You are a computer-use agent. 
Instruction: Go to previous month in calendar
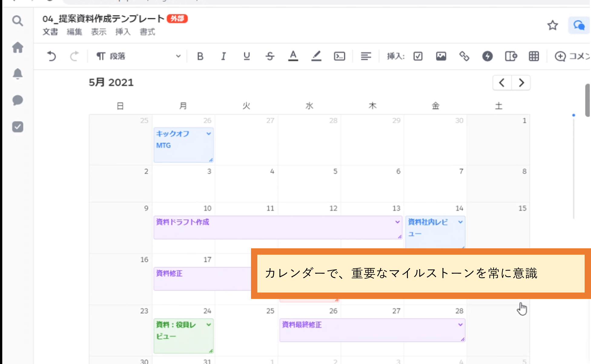point(502,83)
